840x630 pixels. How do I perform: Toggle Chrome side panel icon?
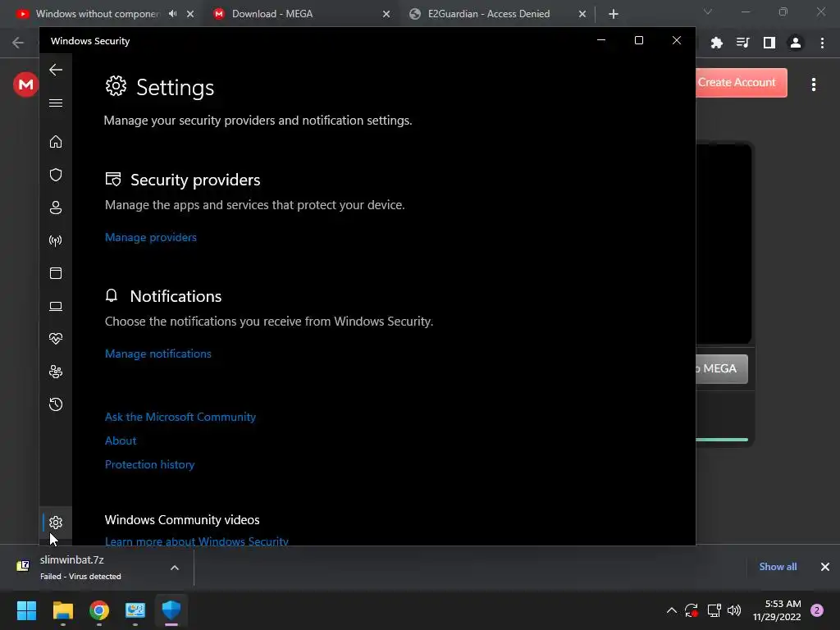coord(769,43)
